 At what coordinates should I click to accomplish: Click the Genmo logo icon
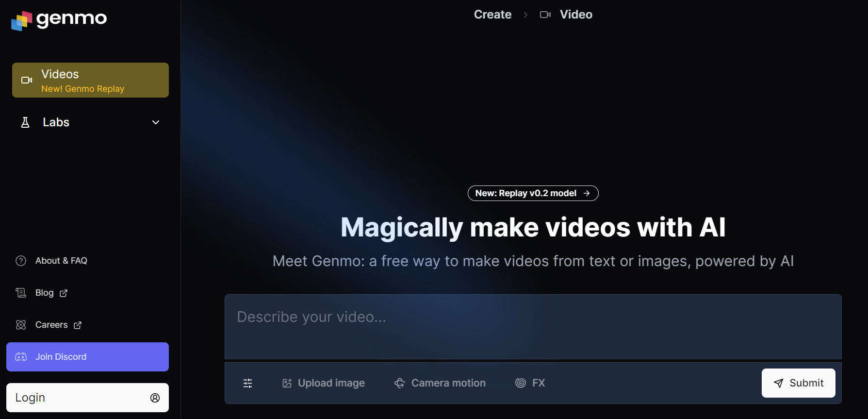[21, 21]
